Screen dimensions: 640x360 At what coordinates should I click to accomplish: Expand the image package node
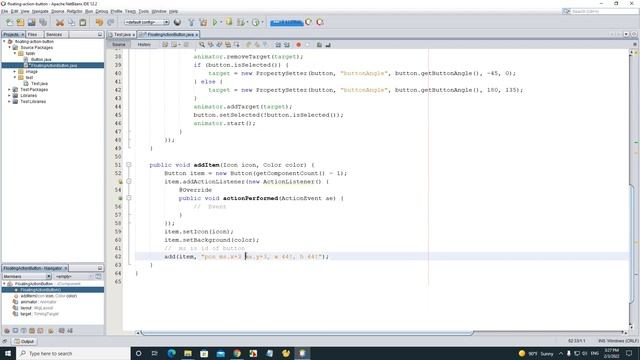[15, 71]
